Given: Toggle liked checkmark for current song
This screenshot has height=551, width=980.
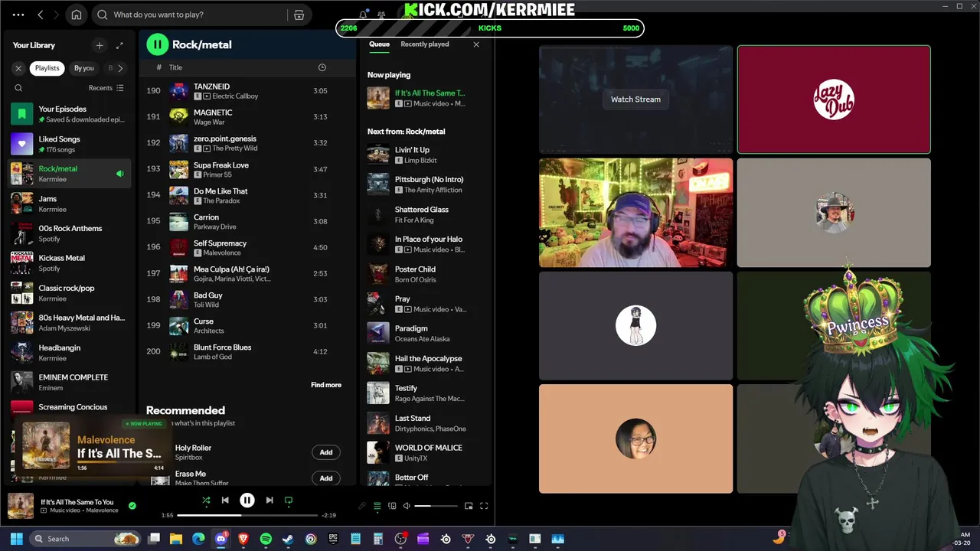Looking at the screenshot, I should pyautogui.click(x=132, y=506).
